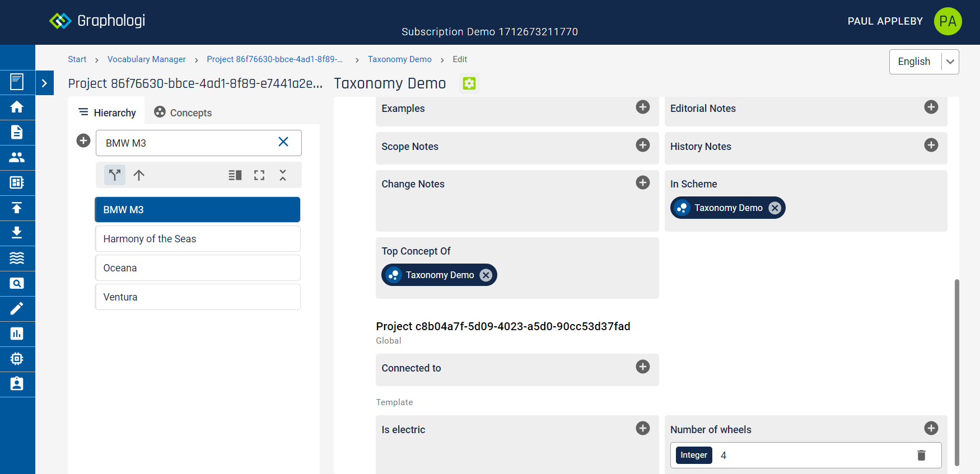Image resolution: width=980 pixels, height=474 pixels.
Task: Open the bar chart icon in the sidebar
Action: [x=17, y=334]
